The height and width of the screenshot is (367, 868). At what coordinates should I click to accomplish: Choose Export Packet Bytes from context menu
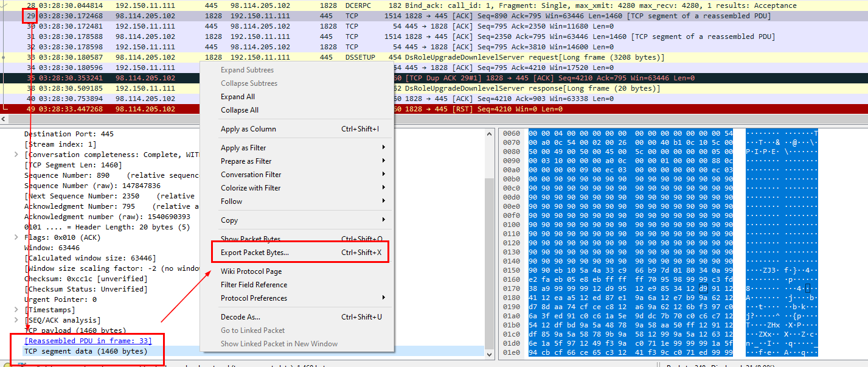click(254, 253)
